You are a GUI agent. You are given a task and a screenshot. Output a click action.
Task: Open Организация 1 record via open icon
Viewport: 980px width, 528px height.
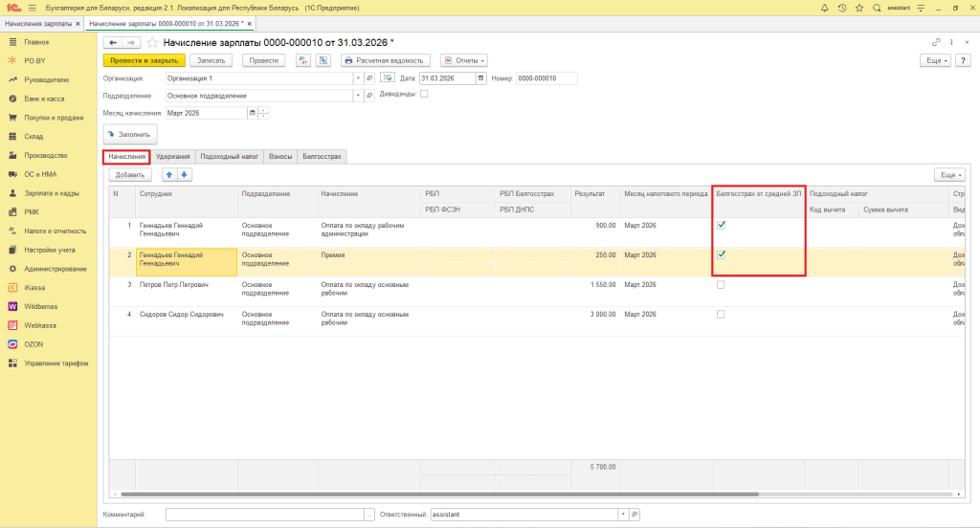(369, 78)
